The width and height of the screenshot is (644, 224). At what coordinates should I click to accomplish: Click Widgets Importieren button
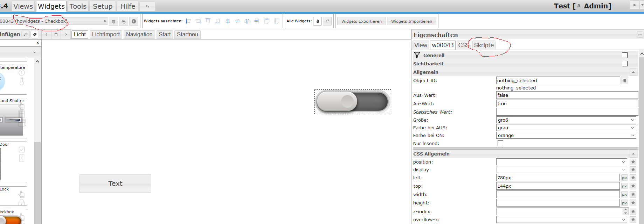click(x=411, y=21)
